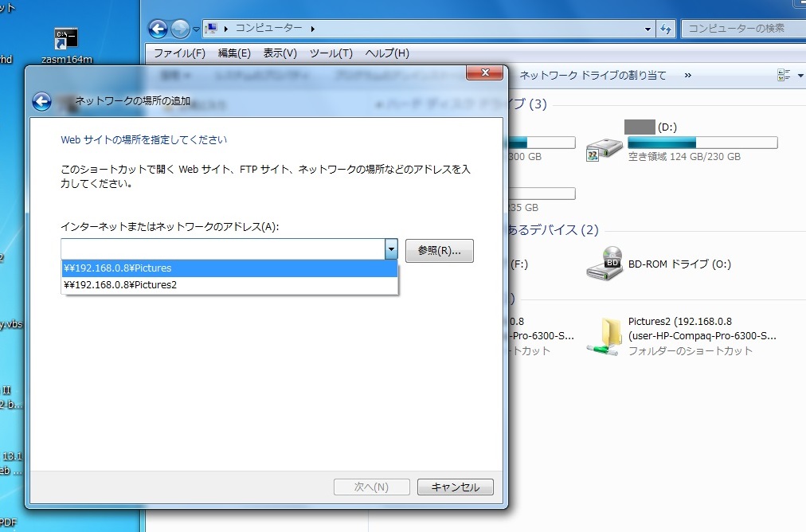Open the view options dropdown arrow
The height and width of the screenshot is (532, 806).
point(800,76)
